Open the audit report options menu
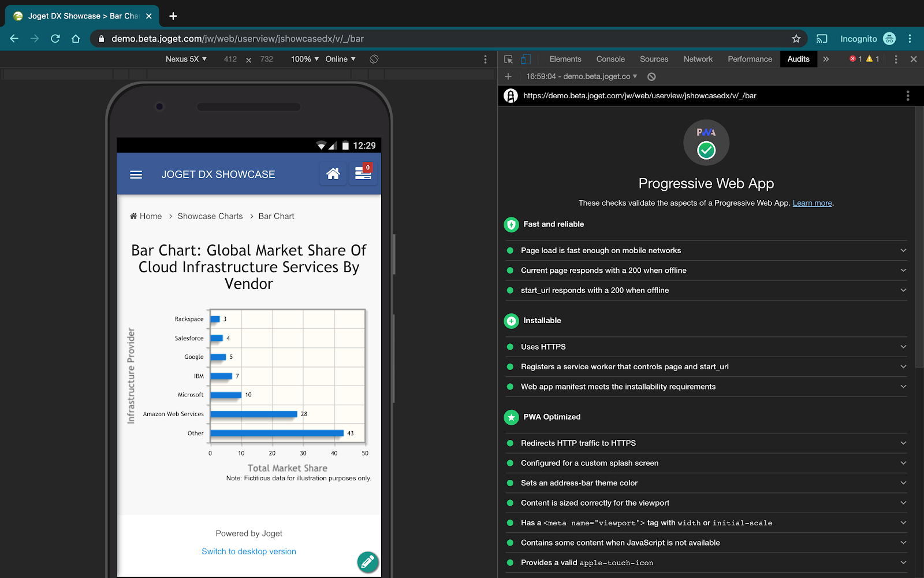 point(908,95)
